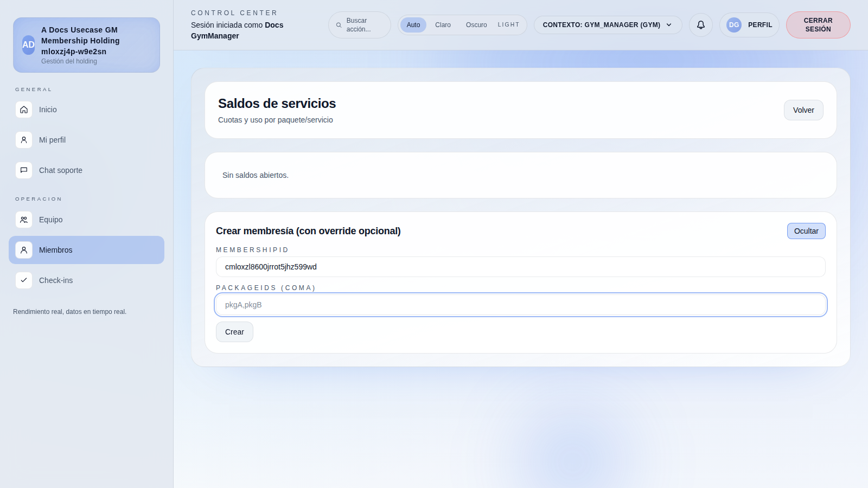Open Check-ins via the checkmark icon
Image resolution: width=868 pixels, height=488 pixels.
coord(24,280)
